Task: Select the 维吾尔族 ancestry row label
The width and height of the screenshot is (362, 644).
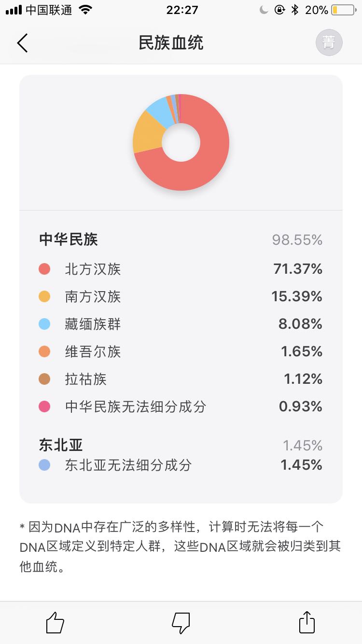Action: 93,351
